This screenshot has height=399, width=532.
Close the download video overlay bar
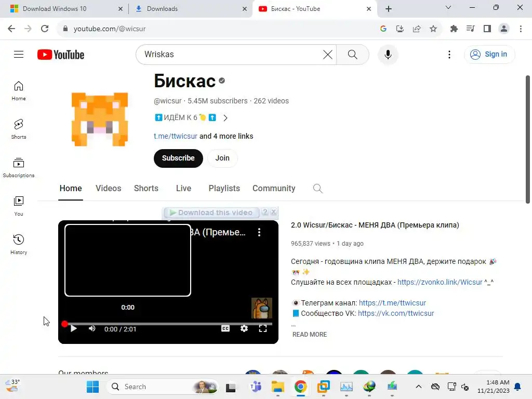tap(273, 212)
